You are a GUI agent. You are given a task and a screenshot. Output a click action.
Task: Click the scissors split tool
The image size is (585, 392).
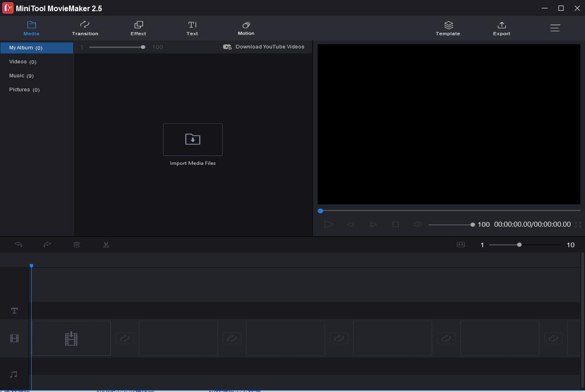point(106,244)
